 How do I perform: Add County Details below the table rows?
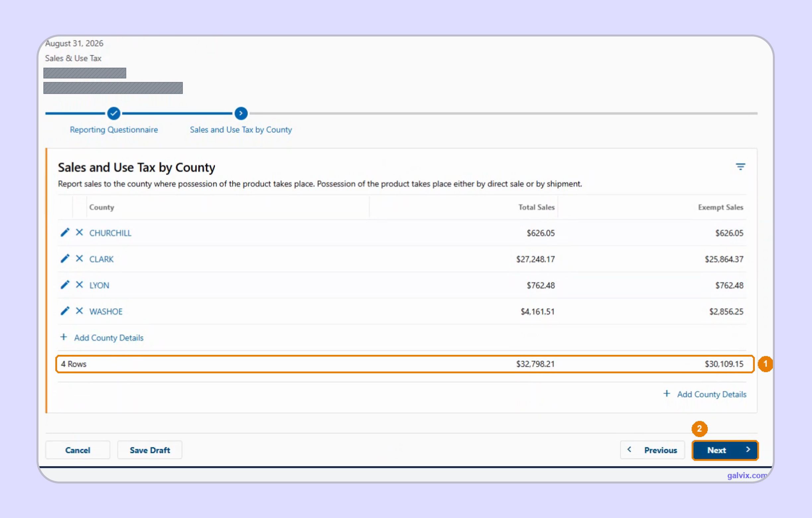[x=102, y=338]
